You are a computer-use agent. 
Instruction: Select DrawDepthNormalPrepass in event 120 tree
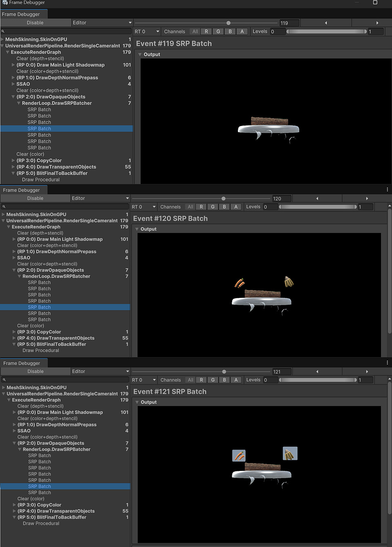57,252
